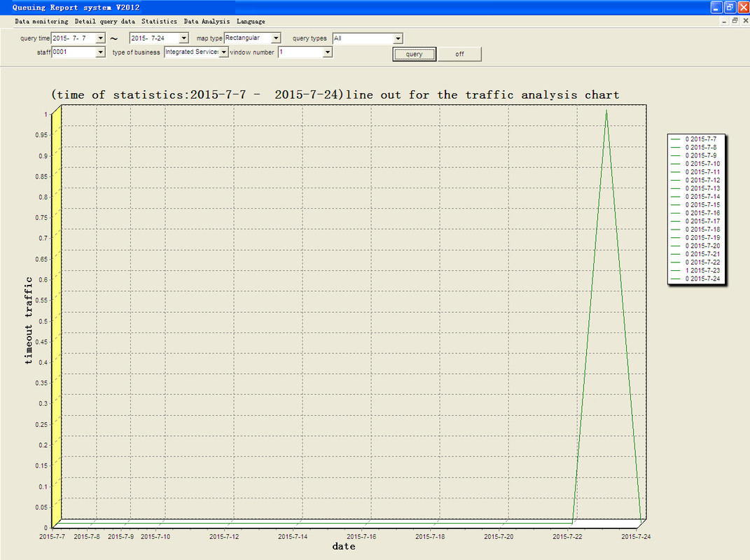Expand the type of business dropdown
Viewport: 750px width, 560px height.
point(223,52)
